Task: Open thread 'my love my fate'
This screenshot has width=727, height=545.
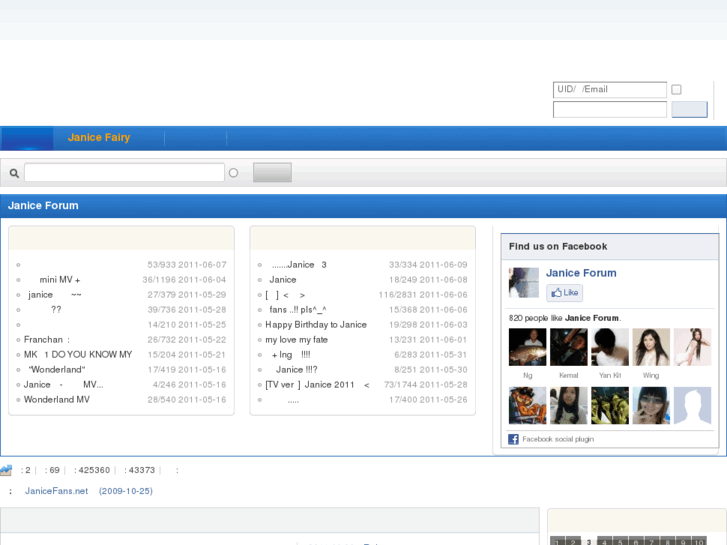Action: pos(296,340)
